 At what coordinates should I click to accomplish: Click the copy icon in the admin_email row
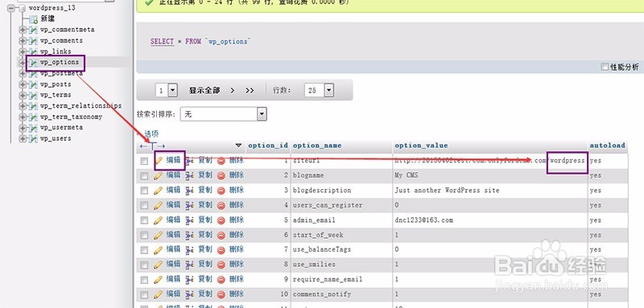[189, 220]
